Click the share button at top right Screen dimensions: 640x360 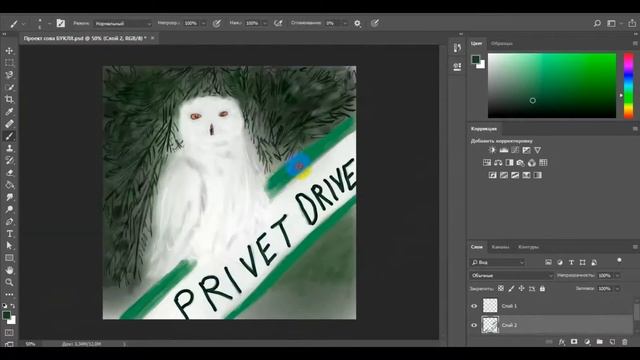pos(632,24)
